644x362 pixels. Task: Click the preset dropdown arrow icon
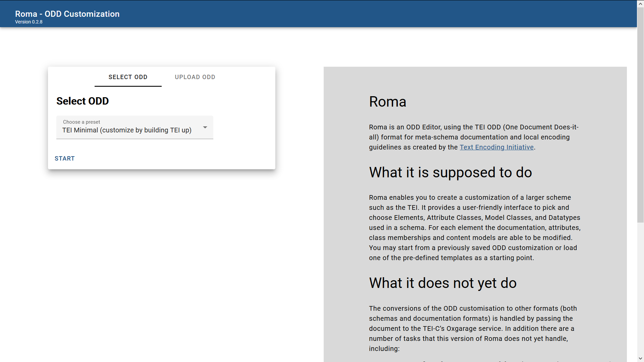coord(205,127)
